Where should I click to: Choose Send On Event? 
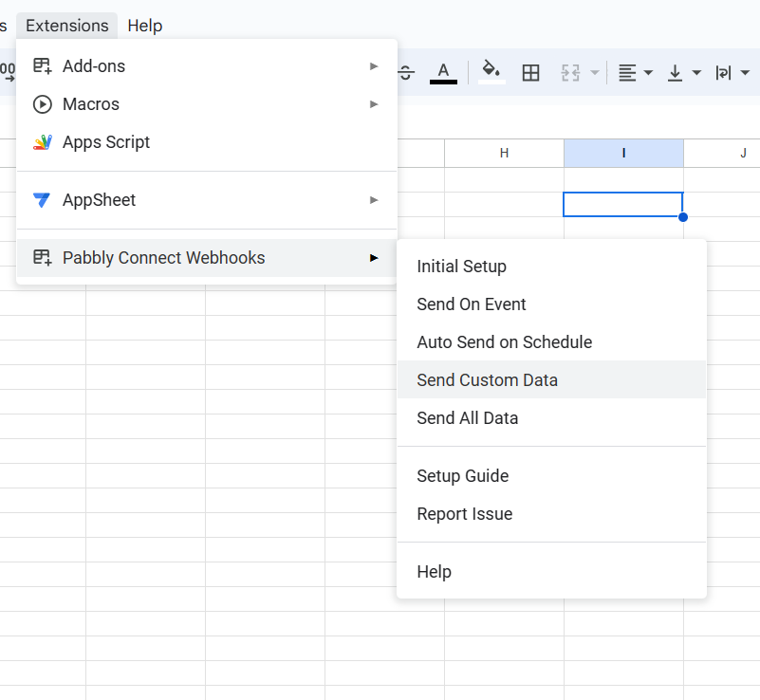pyautogui.click(x=551, y=304)
